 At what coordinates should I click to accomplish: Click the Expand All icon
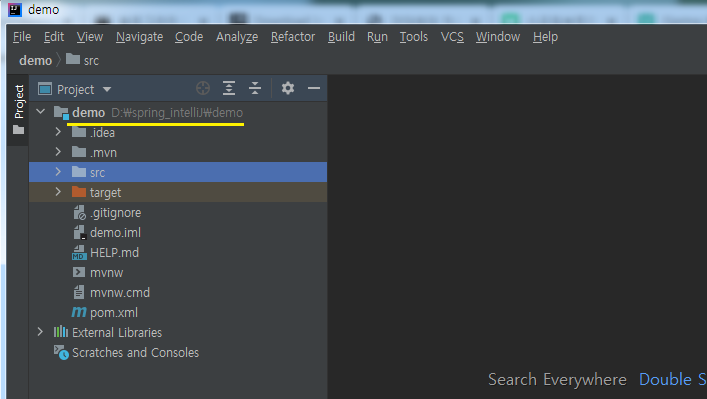(229, 88)
